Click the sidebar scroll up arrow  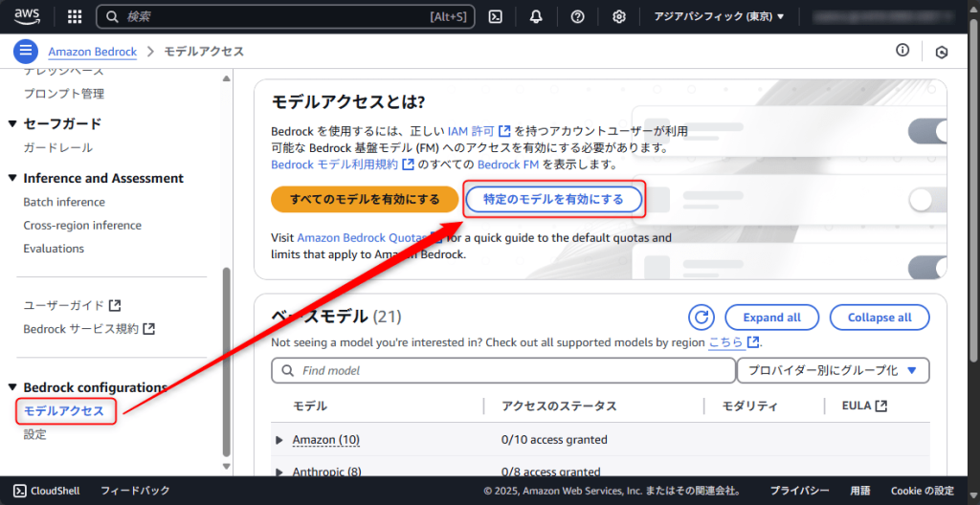pyautogui.click(x=226, y=78)
